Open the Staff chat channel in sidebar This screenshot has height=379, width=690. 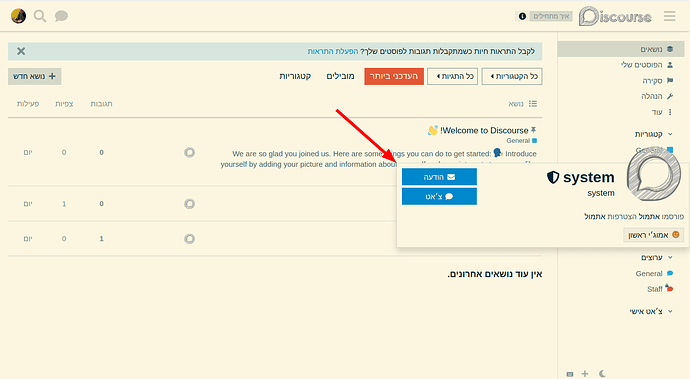tap(660, 289)
